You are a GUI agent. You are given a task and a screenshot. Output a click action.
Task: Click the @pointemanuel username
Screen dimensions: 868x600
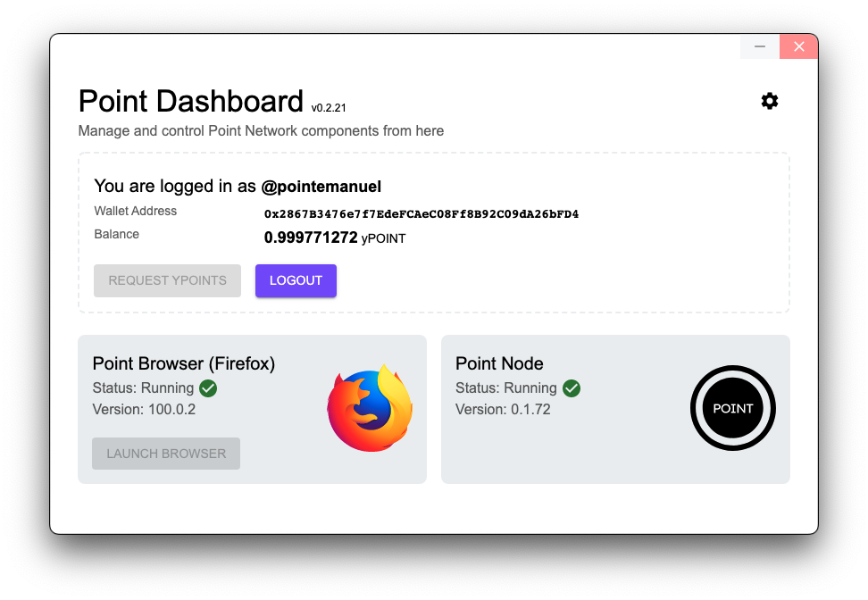(321, 187)
